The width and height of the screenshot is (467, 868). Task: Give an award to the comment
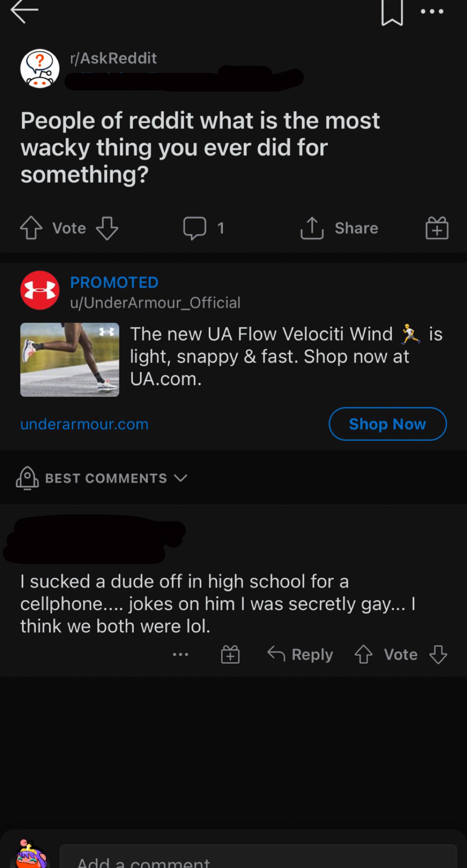tap(230, 655)
